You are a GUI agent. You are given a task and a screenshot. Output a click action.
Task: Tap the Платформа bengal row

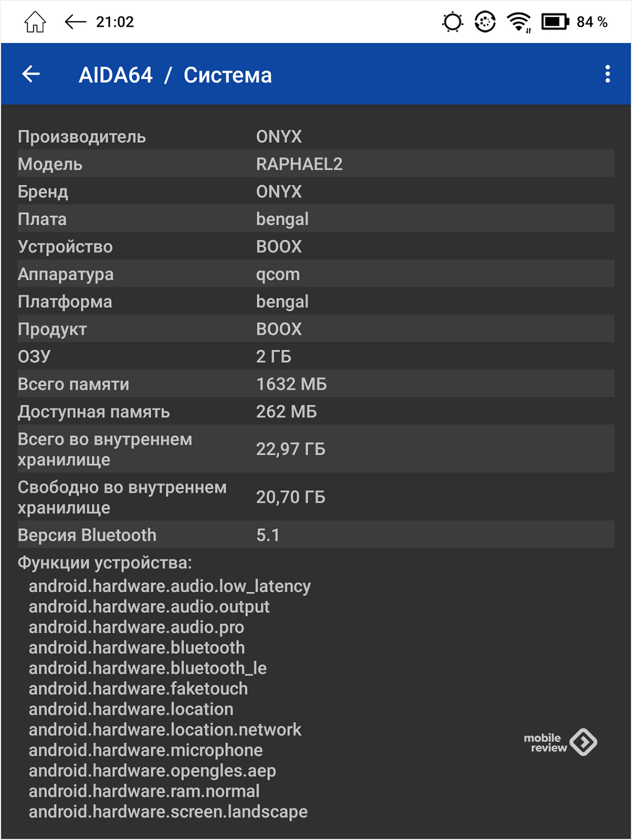click(x=315, y=301)
